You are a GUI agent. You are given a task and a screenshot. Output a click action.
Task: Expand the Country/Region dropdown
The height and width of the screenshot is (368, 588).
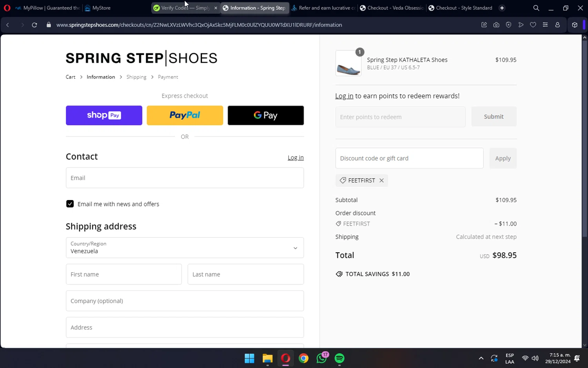coord(185,248)
